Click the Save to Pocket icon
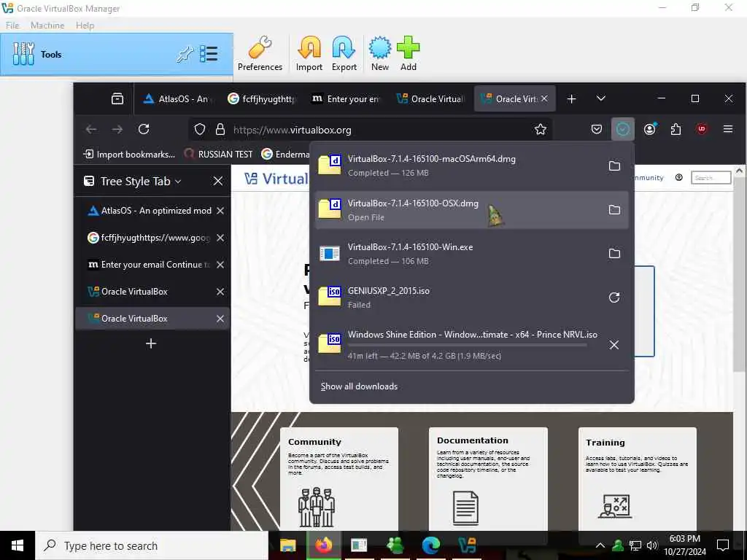 pyautogui.click(x=597, y=129)
